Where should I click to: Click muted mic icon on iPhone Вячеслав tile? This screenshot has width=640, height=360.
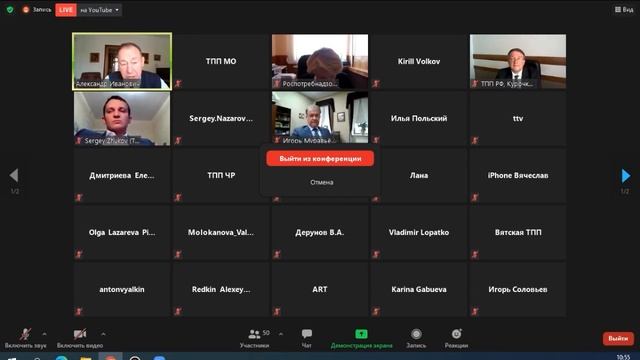tap(475, 198)
